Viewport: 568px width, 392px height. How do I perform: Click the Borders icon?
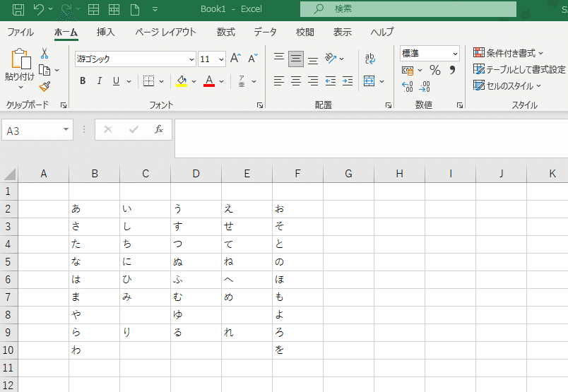(x=148, y=81)
